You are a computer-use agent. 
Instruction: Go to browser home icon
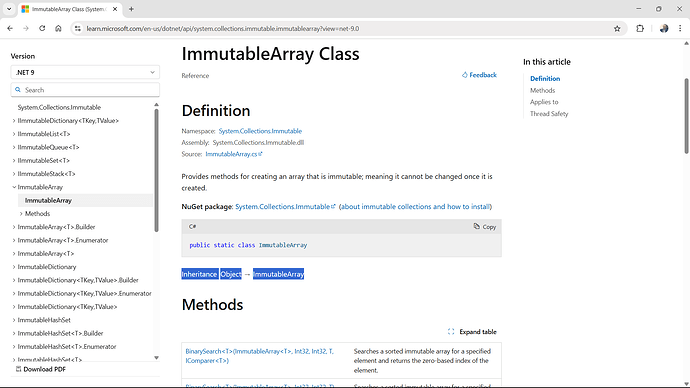click(58, 29)
